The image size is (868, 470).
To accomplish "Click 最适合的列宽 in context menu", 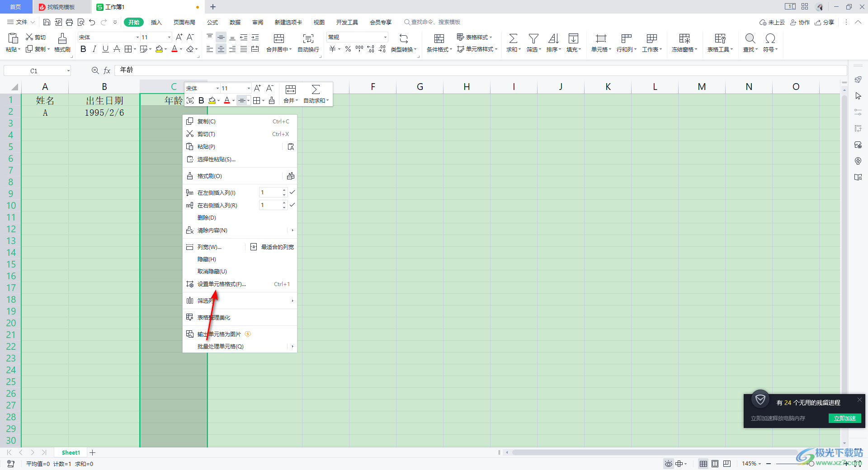I will tap(272, 247).
